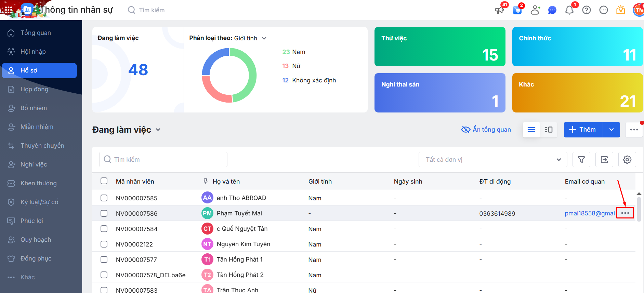Click the filter funnel icon
This screenshot has width=644, height=293.
click(581, 160)
